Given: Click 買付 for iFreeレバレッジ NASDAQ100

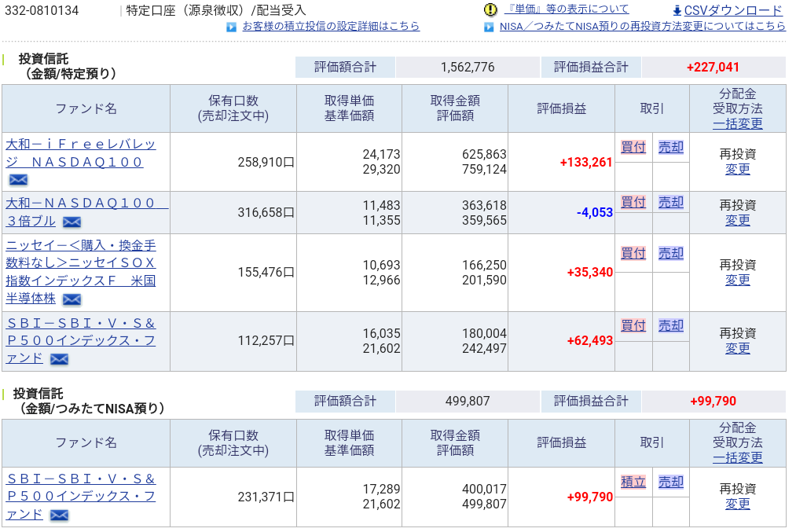Looking at the screenshot, I should point(633,147).
